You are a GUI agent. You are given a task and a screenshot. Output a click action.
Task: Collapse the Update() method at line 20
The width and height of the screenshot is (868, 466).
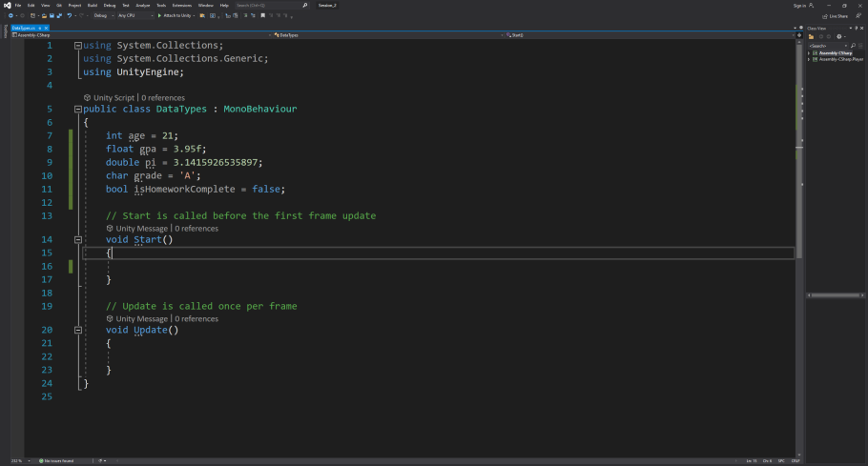pyautogui.click(x=78, y=330)
